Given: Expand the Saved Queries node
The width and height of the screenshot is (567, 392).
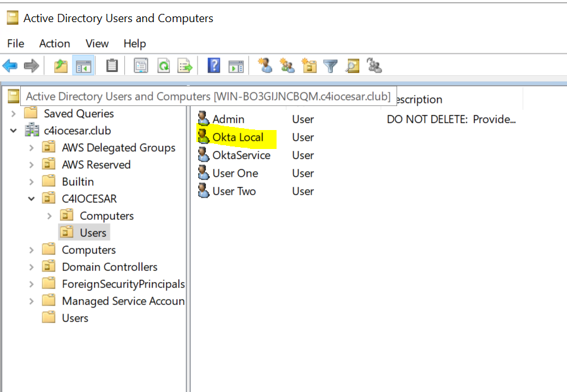Looking at the screenshot, I should [x=13, y=114].
